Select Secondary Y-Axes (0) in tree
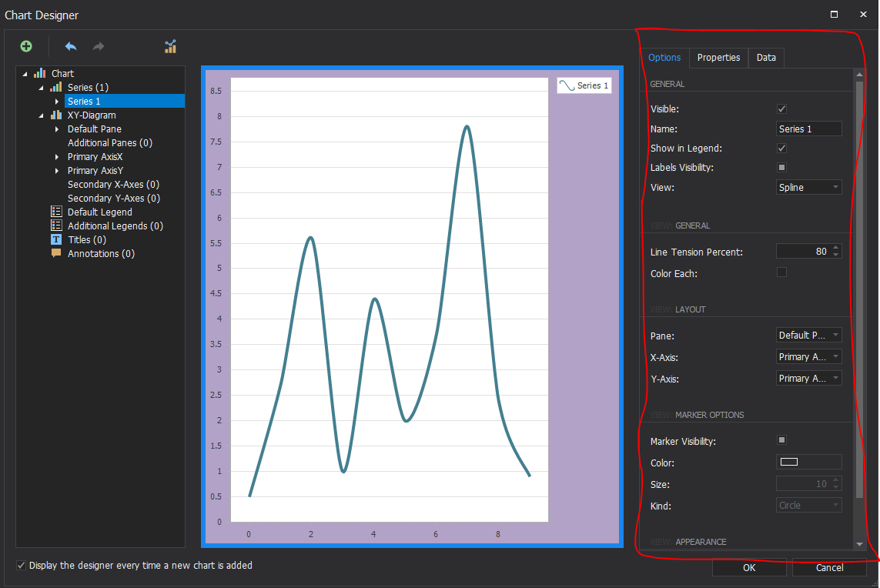 click(114, 198)
